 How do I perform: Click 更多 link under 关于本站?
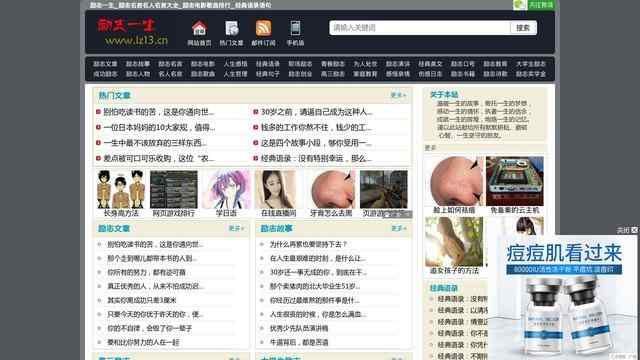[431, 148]
